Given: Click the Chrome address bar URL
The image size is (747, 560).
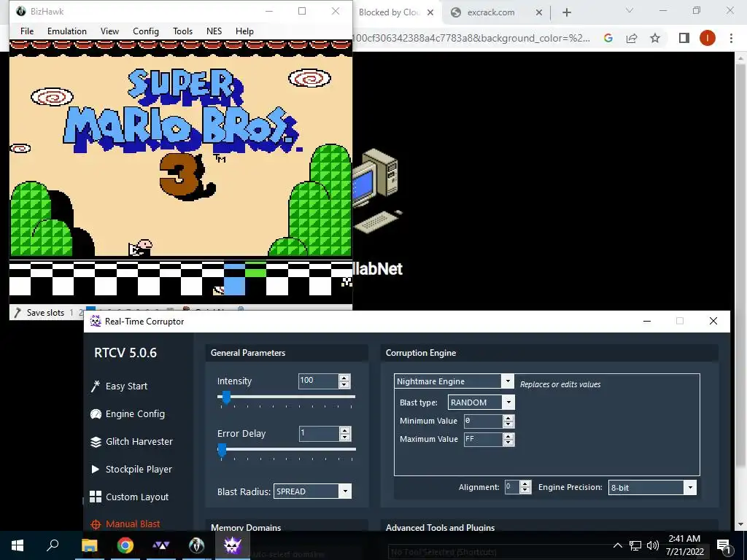Looking at the screenshot, I should pyautogui.click(x=472, y=38).
